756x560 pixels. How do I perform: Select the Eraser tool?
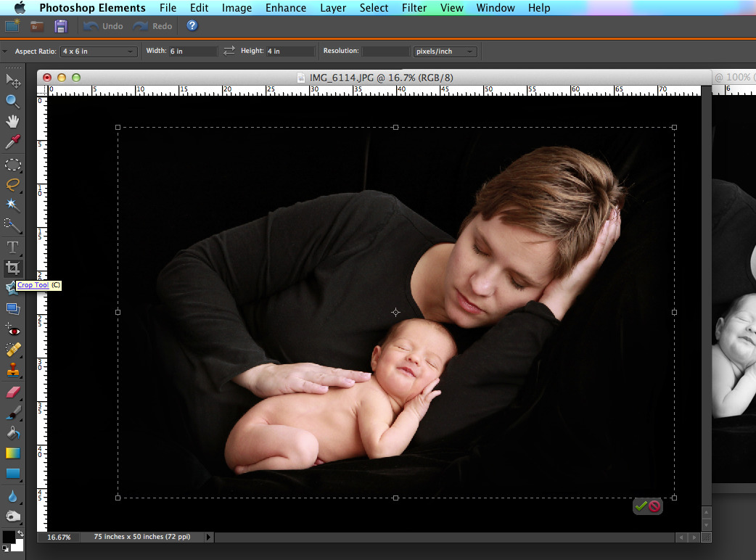[x=12, y=392]
